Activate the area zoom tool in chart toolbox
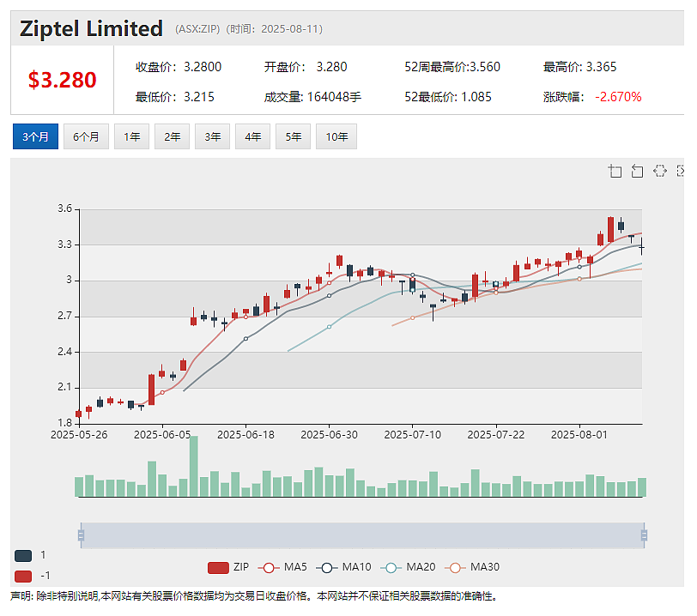Viewport: 697px width, 616px height. 615,171
